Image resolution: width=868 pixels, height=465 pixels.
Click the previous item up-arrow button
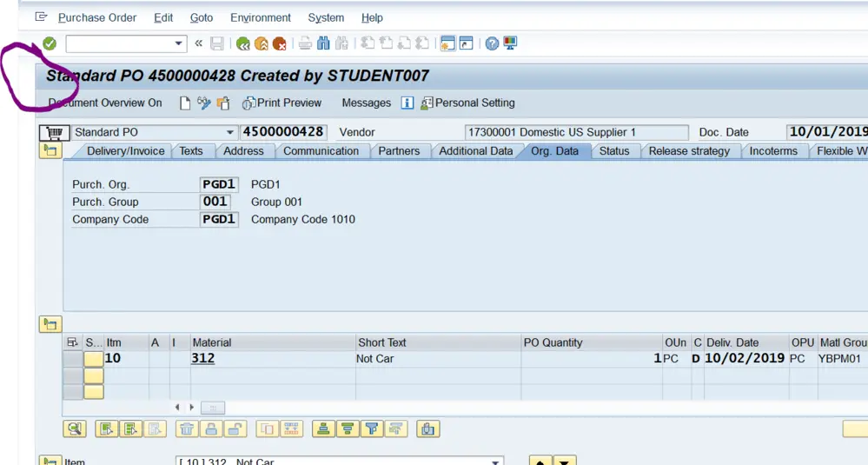pyautogui.click(x=540, y=461)
